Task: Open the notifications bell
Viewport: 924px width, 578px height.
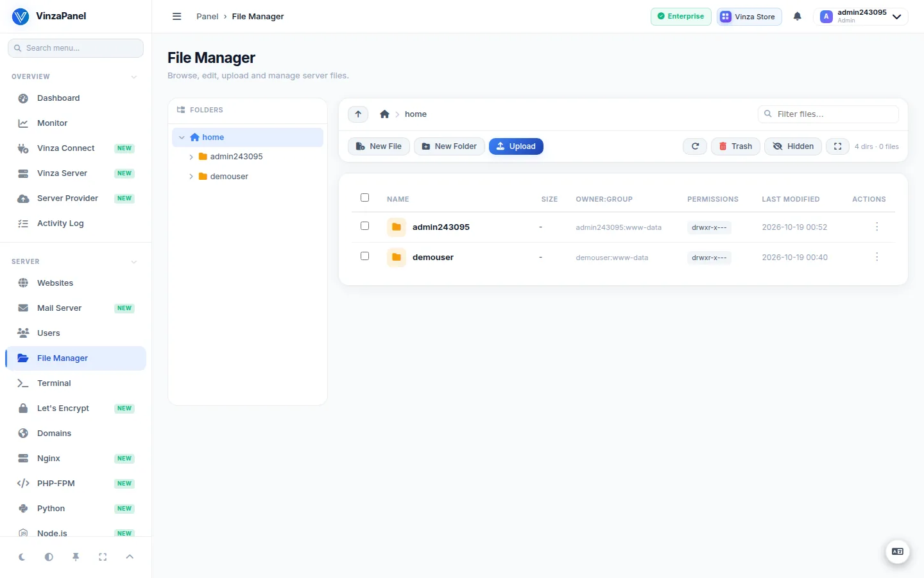Action: 798,17
